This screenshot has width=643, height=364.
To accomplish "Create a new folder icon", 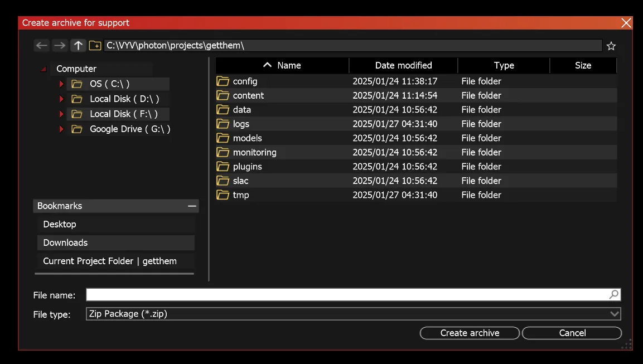I will [x=95, y=46].
